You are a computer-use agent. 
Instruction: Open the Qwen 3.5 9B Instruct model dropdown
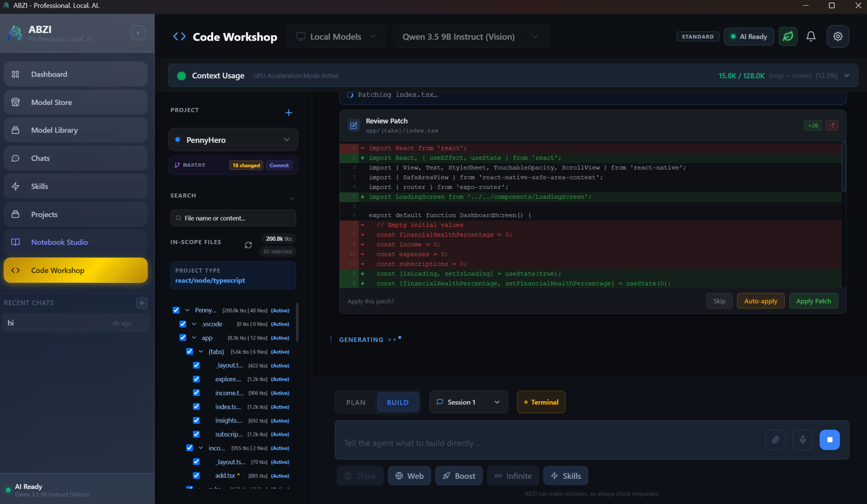(471, 37)
